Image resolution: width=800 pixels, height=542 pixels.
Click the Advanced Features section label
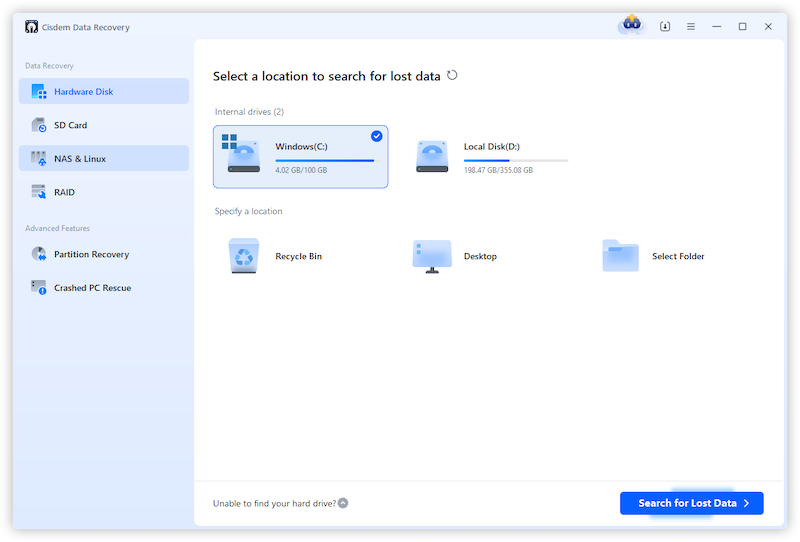(x=58, y=228)
